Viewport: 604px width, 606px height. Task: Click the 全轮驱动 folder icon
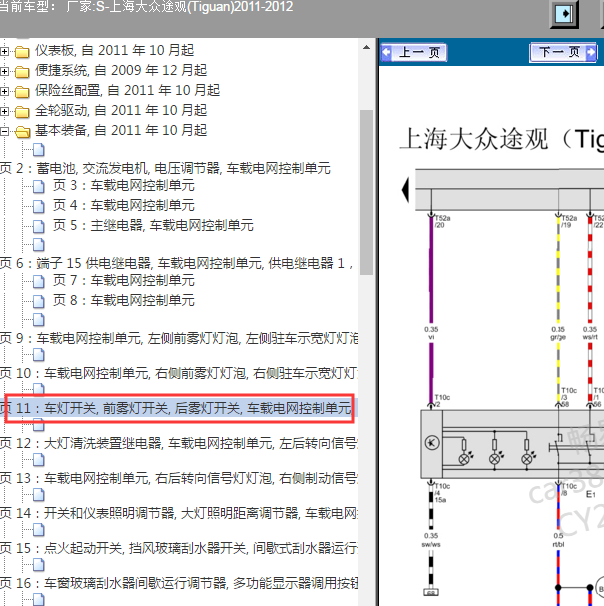(x=22, y=112)
